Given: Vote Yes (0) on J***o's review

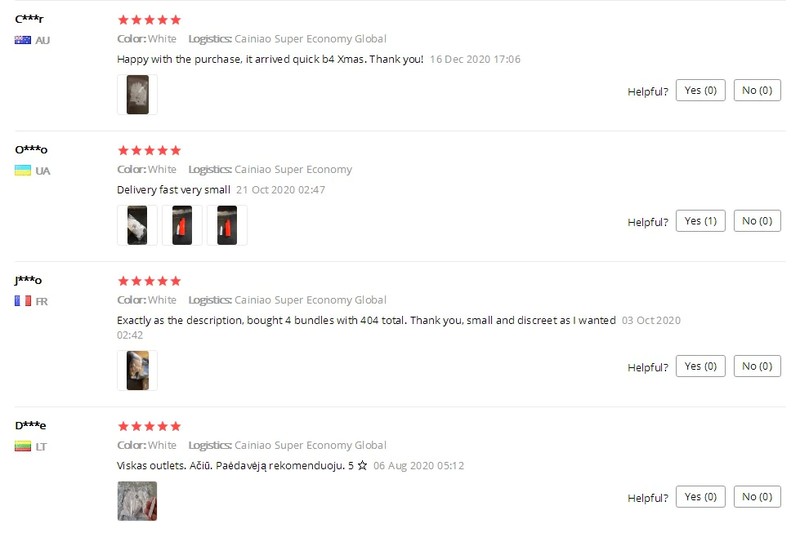Looking at the screenshot, I should pyautogui.click(x=700, y=366).
